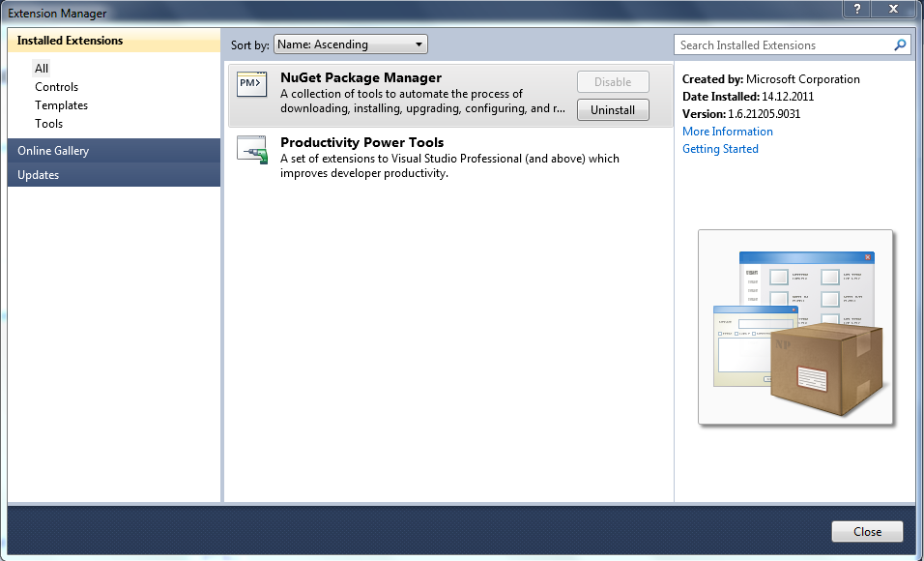Select the Controls category
This screenshot has width=924, height=561.
(x=57, y=87)
